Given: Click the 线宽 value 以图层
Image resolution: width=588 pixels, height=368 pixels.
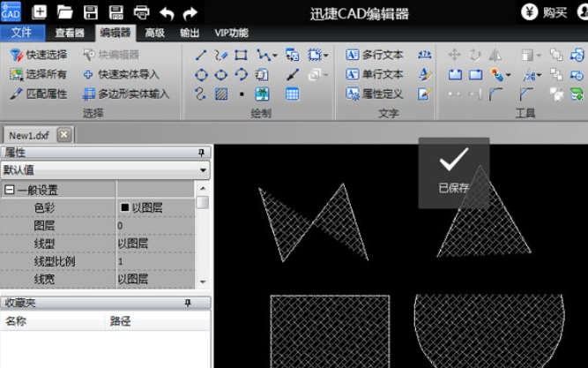Looking at the screenshot, I should click(x=156, y=279).
